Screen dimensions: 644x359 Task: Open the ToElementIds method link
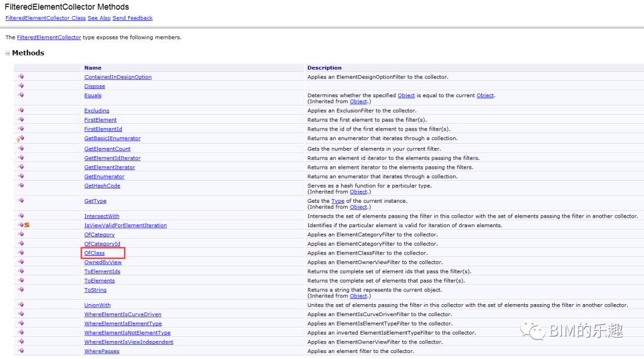(x=103, y=271)
